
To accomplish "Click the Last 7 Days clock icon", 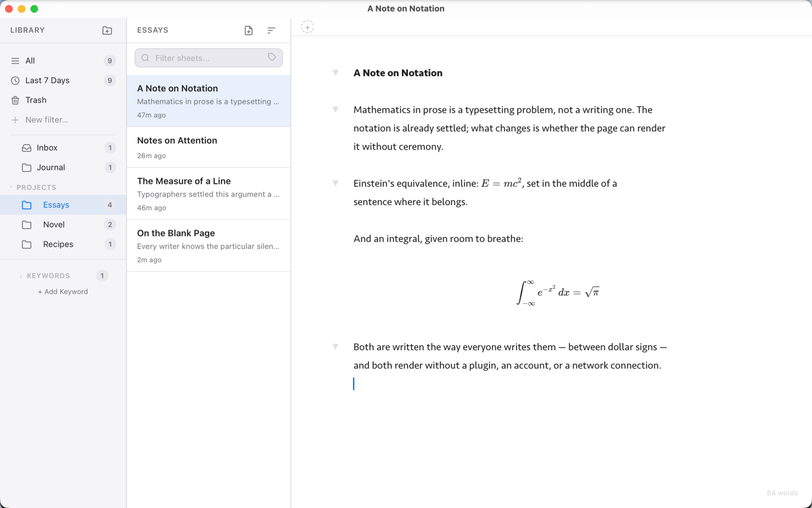I will coord(15,80).
